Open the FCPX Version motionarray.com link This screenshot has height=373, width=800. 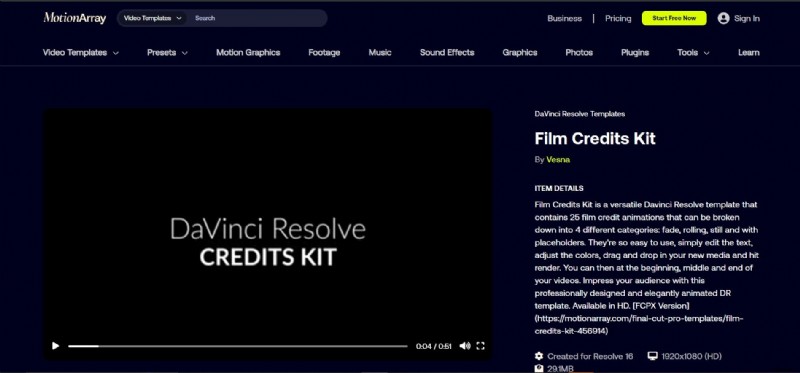[x=639, y=325]
